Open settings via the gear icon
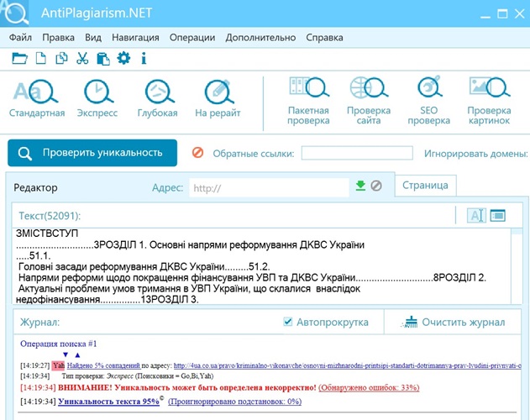The height and width of the screenshot is (420, 530). pos(123,58)
